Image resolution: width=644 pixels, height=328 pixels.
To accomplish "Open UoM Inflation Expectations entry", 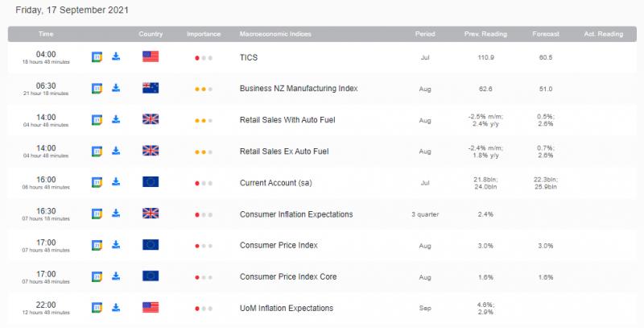I will 287,309.
